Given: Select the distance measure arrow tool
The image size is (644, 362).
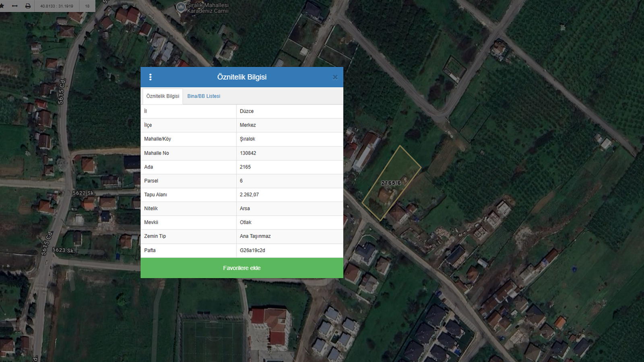Looking at the screenshot, I should coord(15,6).
